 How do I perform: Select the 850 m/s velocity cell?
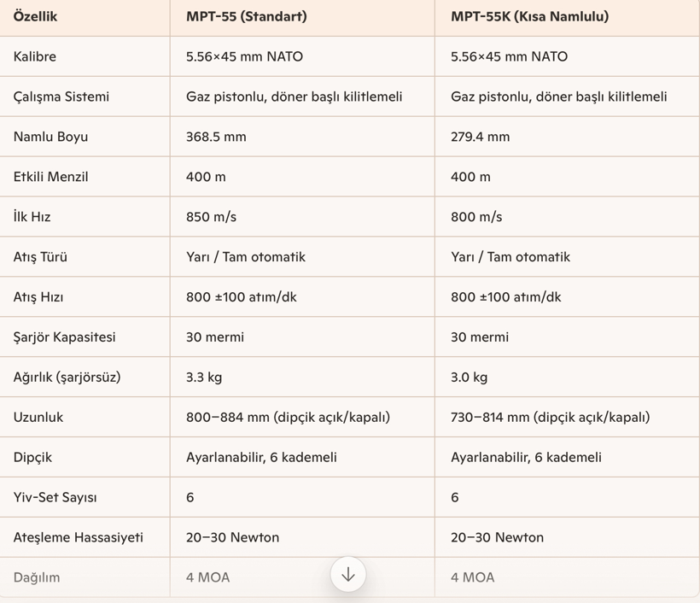click(x=212, y=217)
